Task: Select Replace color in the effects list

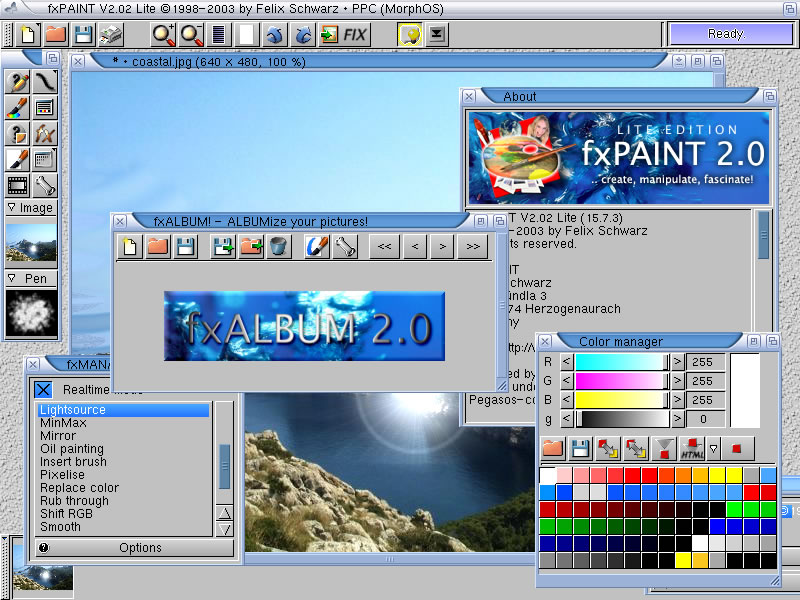Action: click(x=123, y=488)
